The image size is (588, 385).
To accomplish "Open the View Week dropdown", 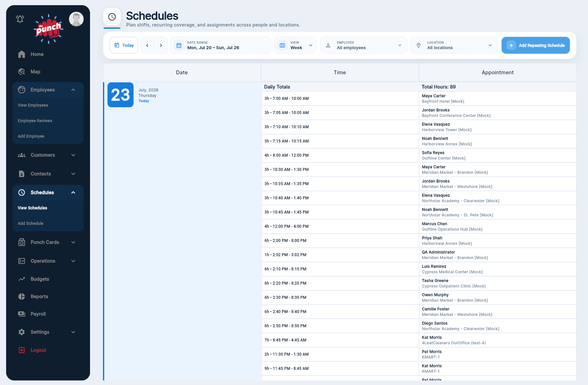I will [295, 45].
